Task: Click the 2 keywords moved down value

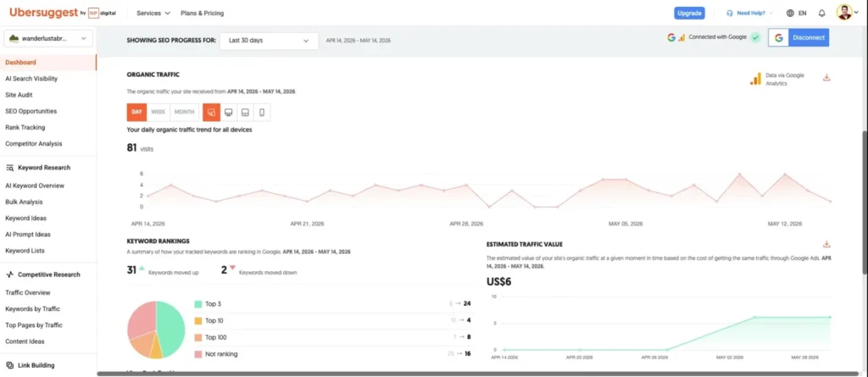Action: click(x=224, y=270)
